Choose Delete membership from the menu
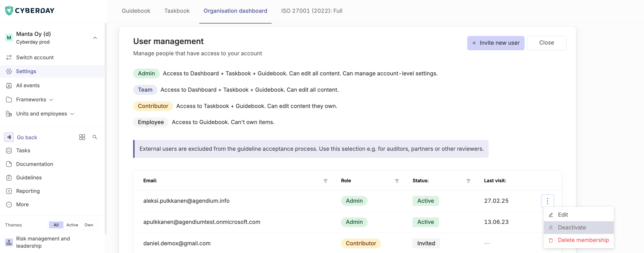644x253 pixels. tap(578, 240)
